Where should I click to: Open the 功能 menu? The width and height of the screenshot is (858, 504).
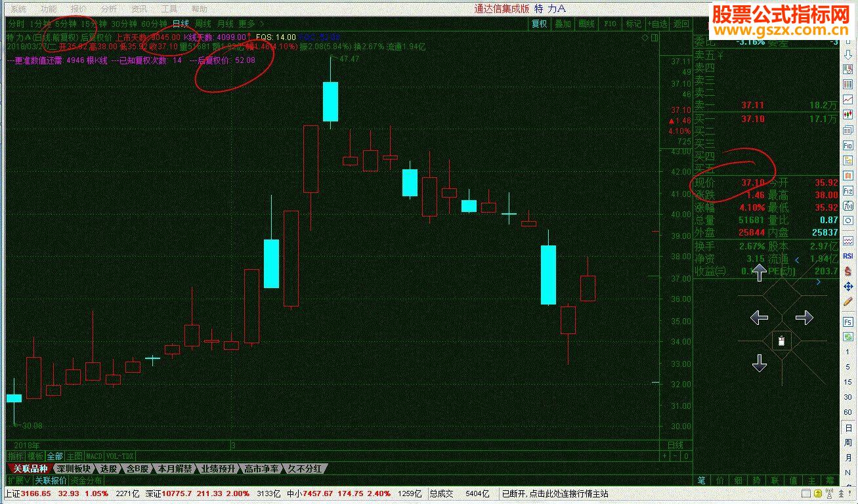[x=49, y=9]
